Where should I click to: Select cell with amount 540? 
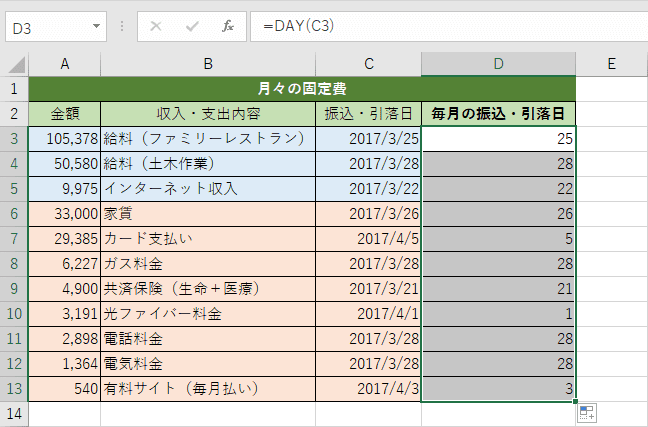point(64,389)
